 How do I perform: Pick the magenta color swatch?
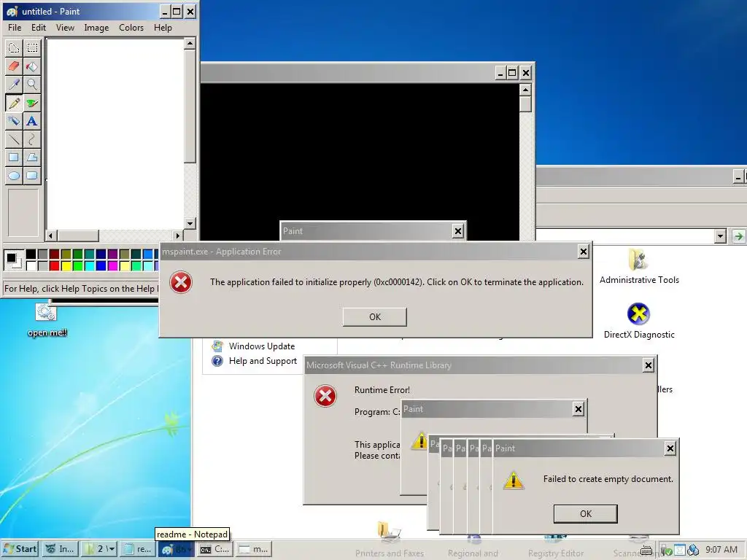(x=113, y=265)
